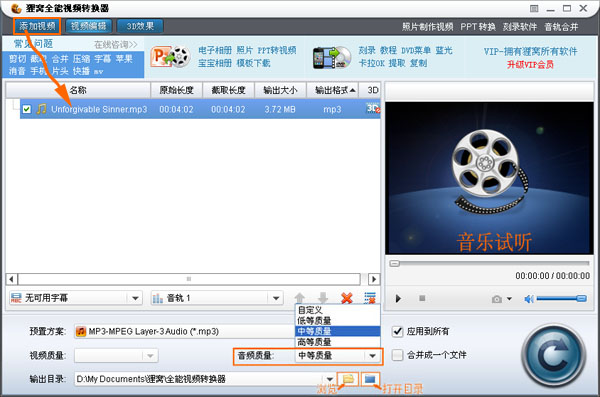Click the 升级VIP会员 link
Screen dimensions: 600x397
tap(530, 64)
